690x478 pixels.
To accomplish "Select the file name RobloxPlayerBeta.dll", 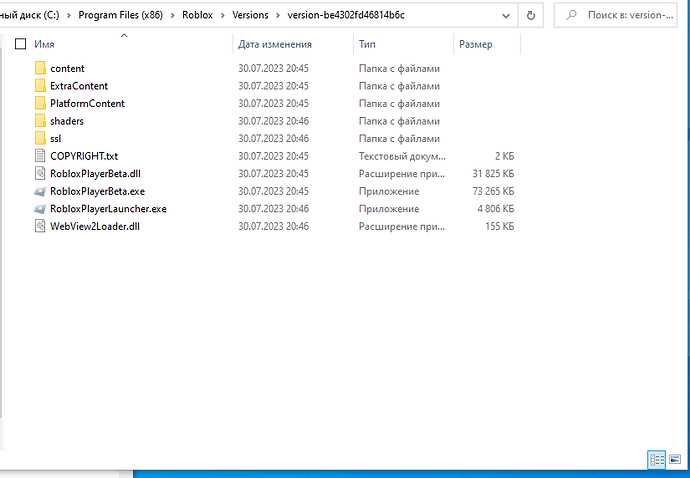I will pyautogui.click(x=95, y=174).
